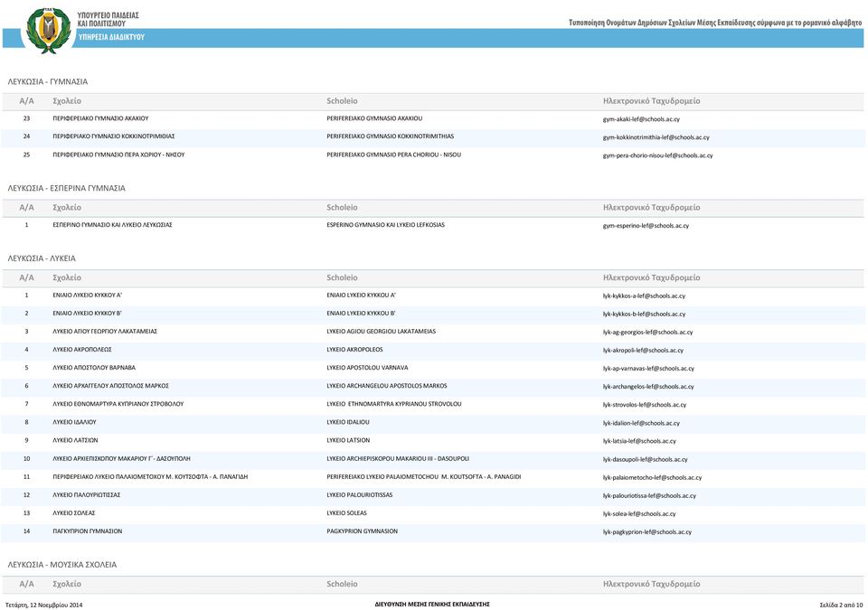Select LYKEIO PALOURIOTISSAS cell
Viewport: 868px width, 610px height.
(359, 495)
